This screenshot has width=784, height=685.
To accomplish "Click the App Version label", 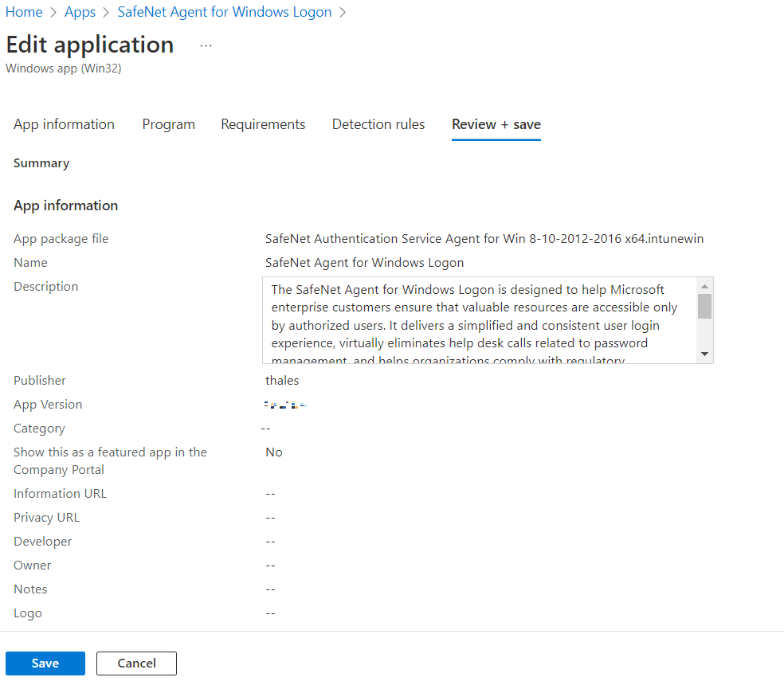I will click(x=48, y=405).
